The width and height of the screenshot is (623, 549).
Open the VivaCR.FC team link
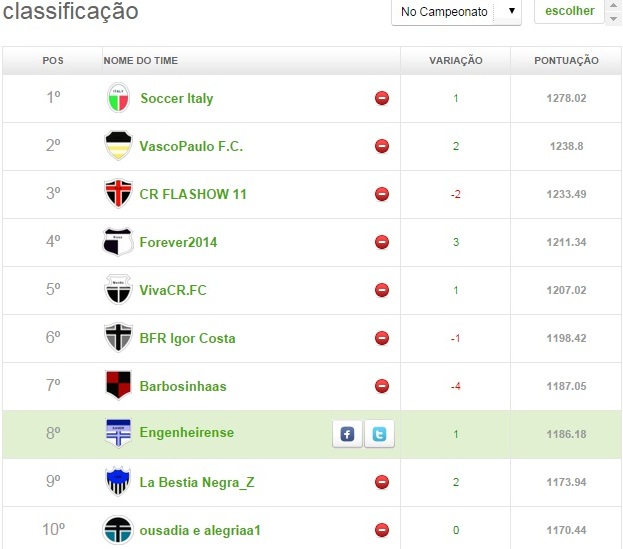(173, 290)
